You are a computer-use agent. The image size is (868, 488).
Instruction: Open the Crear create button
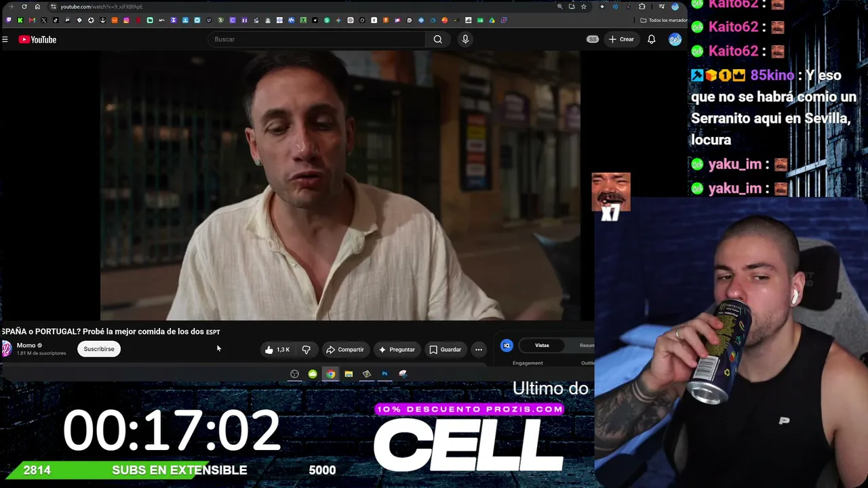tap(621, 39)
